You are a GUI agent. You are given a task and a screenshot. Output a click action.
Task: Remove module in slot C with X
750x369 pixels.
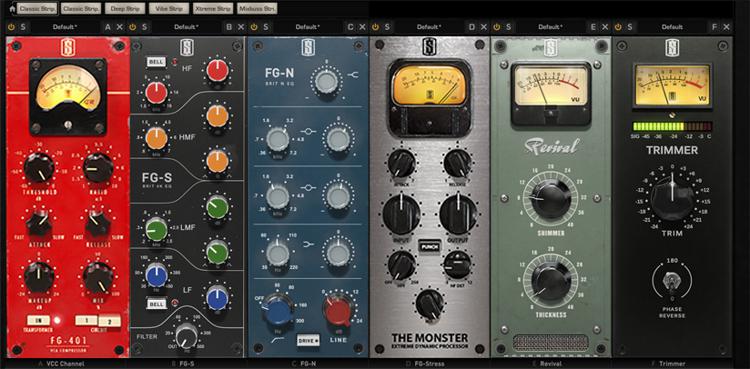tap(363, 27)
